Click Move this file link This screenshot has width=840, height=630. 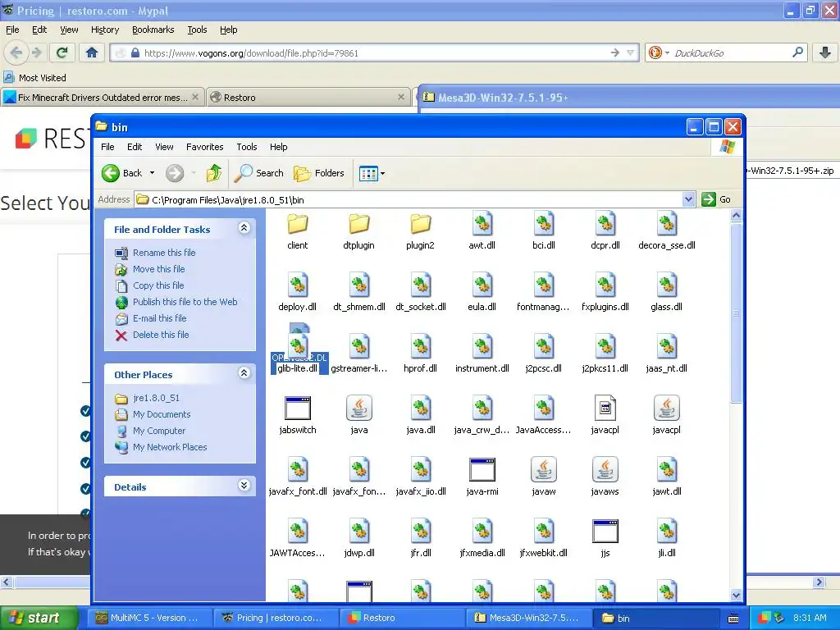[158, 269]
